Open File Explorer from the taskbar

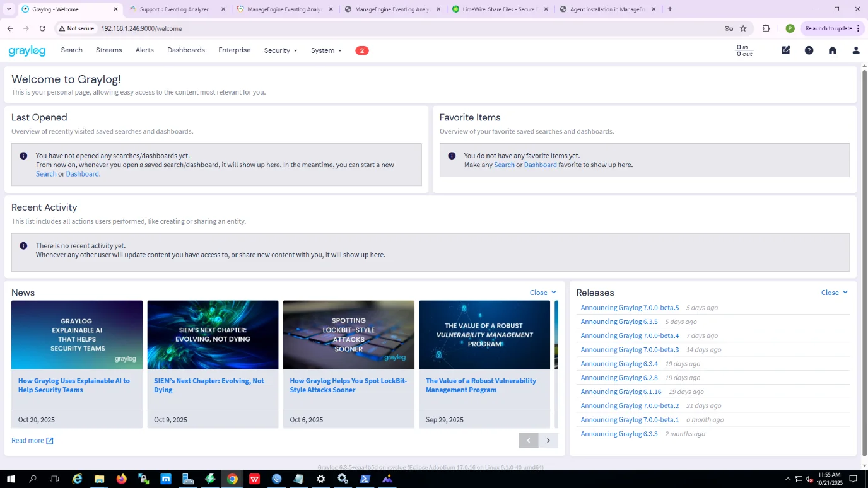pos(99,479)
